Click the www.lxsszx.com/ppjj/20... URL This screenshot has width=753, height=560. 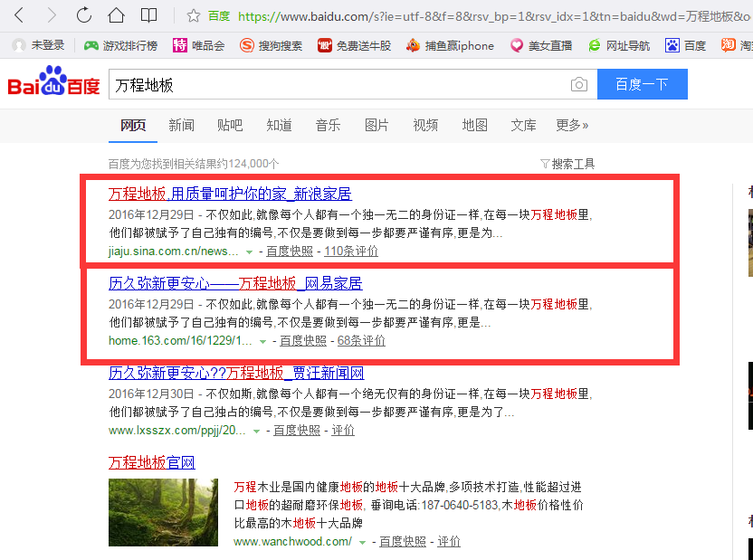pos(176,431)
